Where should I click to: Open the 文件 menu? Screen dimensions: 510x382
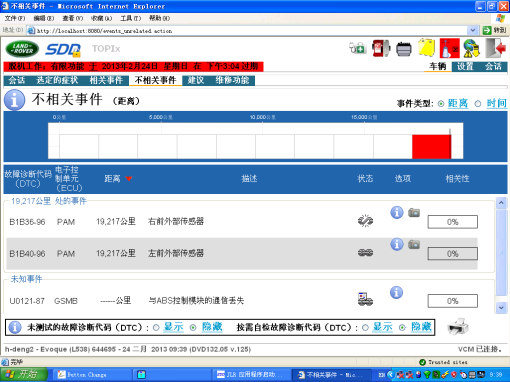click(15, 18)
